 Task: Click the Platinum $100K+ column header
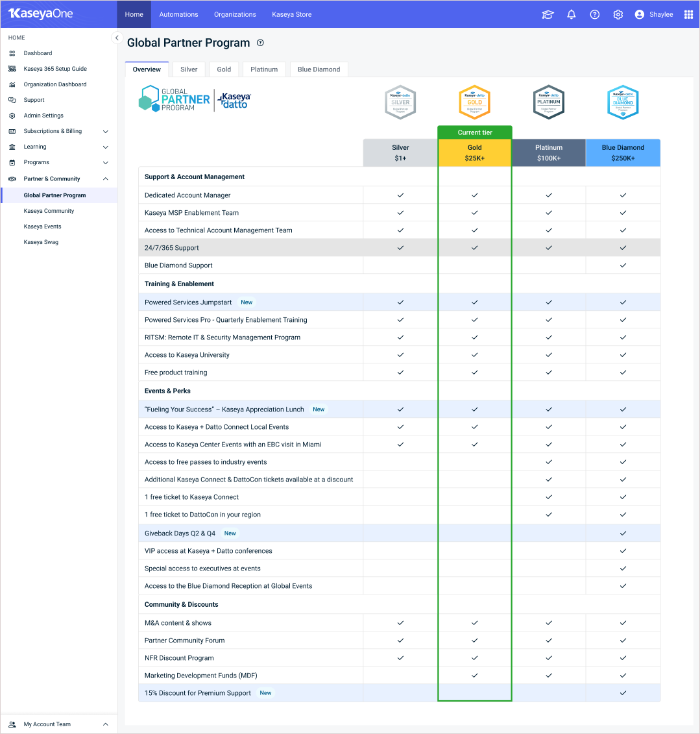click(549, 153)
